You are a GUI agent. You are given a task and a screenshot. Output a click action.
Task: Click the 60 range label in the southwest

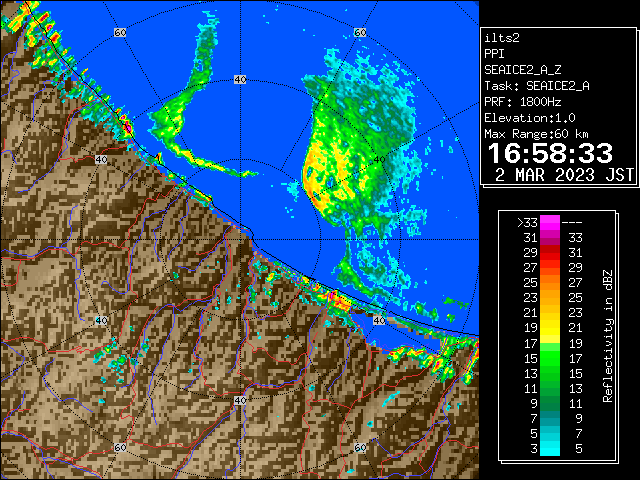click(x=120, y=447)
